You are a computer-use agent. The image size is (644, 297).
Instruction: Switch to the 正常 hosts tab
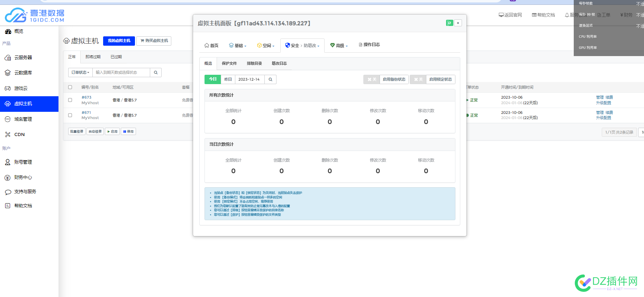(72, 57)
